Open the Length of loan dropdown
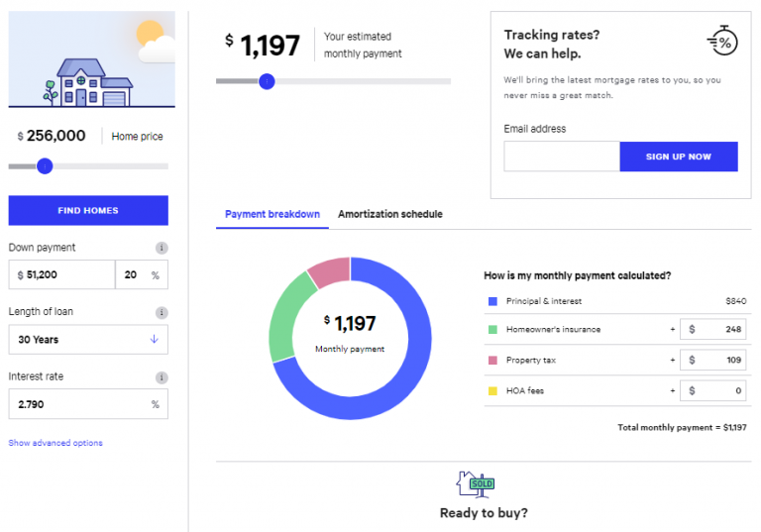761x532 pixels. click(x=88, y=340)
